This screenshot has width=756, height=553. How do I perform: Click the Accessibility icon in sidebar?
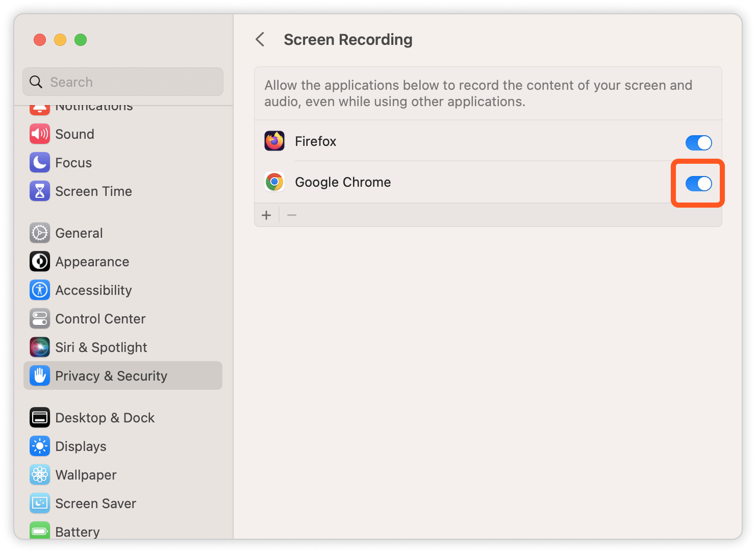click(40, 290)
